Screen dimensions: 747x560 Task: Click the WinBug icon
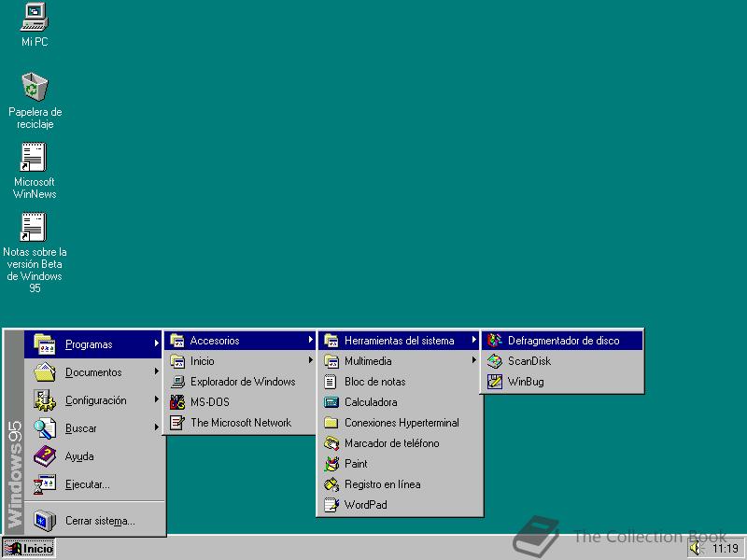[495, 382]
